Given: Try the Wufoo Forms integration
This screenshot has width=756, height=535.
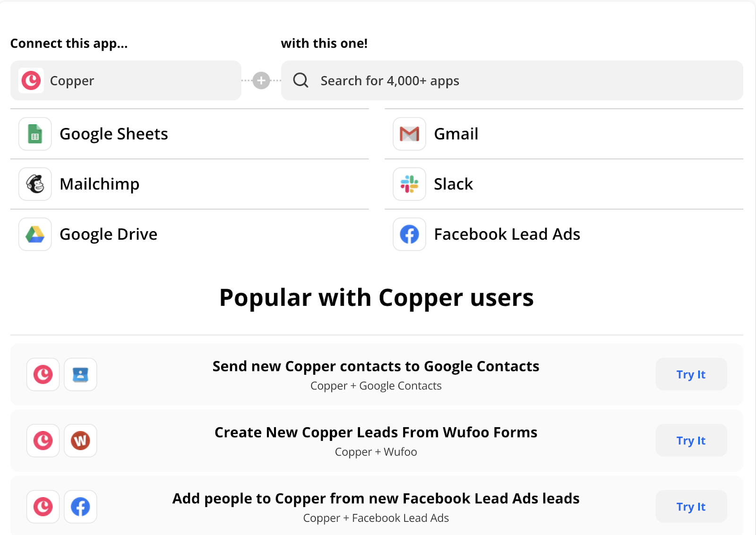Looking at the screenshot, I should coord(691,440).
